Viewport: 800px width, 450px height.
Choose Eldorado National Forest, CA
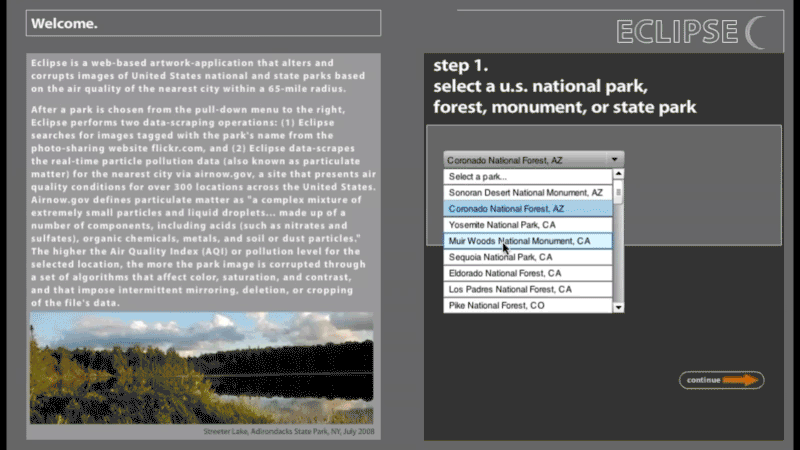pyautogui.click(x=528, y=273)
